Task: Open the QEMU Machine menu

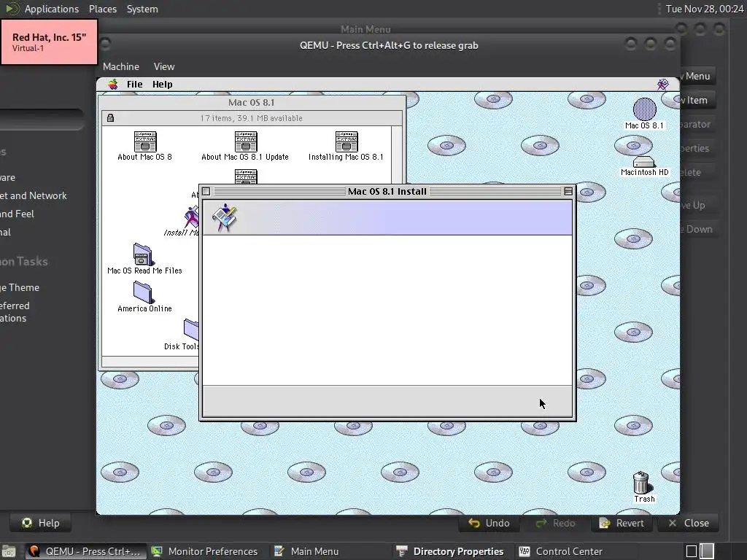Action: (x=121, y=66)
